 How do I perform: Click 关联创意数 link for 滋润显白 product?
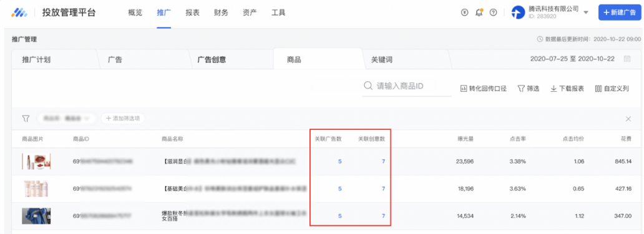(x=383, y=162)
